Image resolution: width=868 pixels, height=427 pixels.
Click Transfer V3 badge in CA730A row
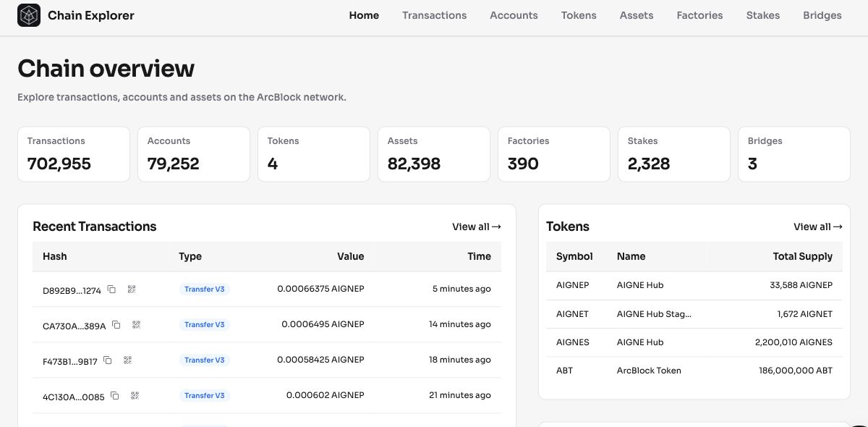[x=205, y=325]
